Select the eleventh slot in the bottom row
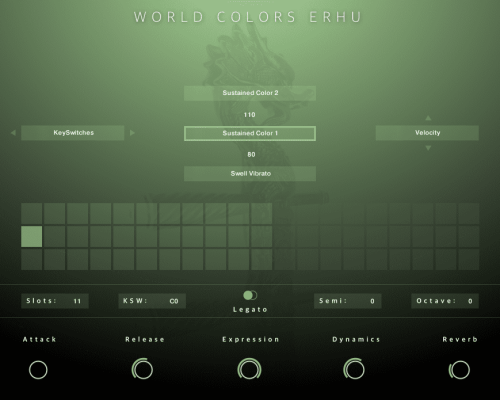The height and width of the screenshot is (400, 500). [x=262, y=259]
